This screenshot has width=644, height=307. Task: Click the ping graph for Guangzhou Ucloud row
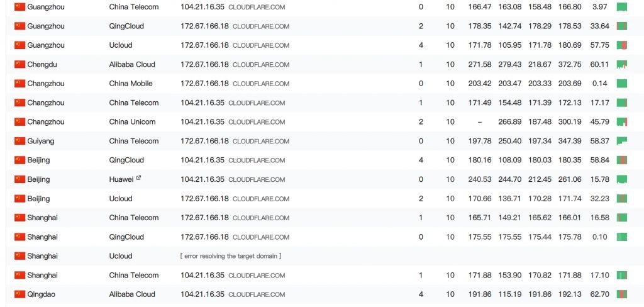click(x=622, y=45)
